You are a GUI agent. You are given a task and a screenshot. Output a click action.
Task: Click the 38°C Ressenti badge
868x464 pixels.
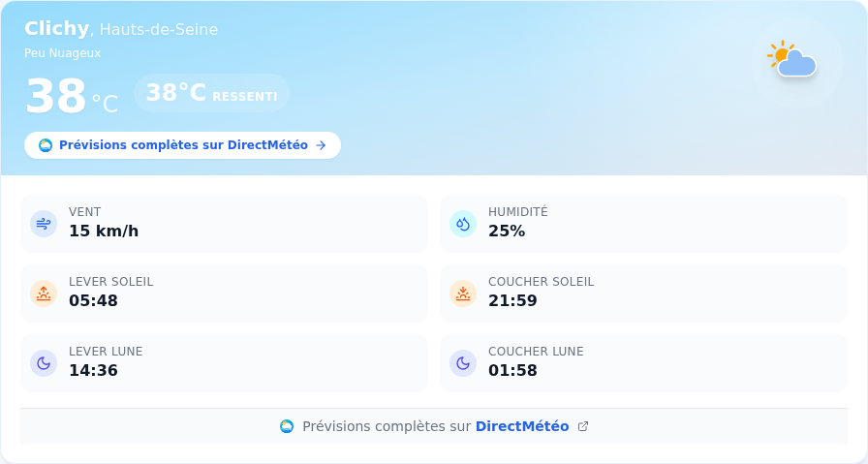[211, 93]
